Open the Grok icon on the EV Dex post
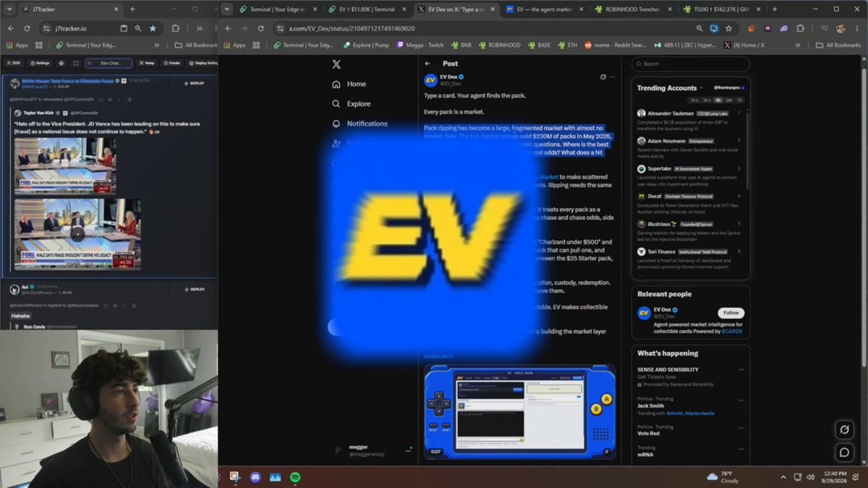This screenshot has width=868, height=488. [x=603, y=77]
